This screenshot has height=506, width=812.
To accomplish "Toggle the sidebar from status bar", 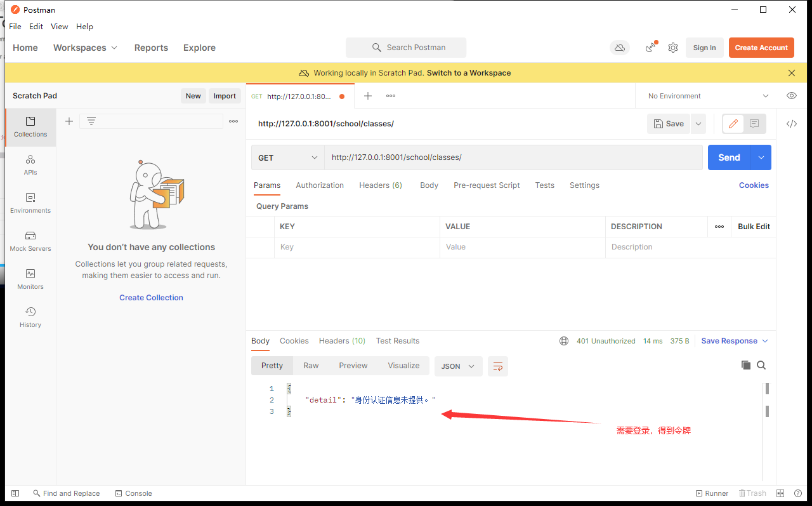I will click(x=15, y=493).
